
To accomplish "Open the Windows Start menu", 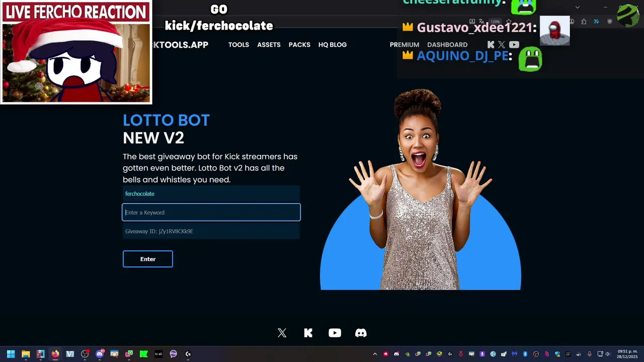I will [11, 354].
